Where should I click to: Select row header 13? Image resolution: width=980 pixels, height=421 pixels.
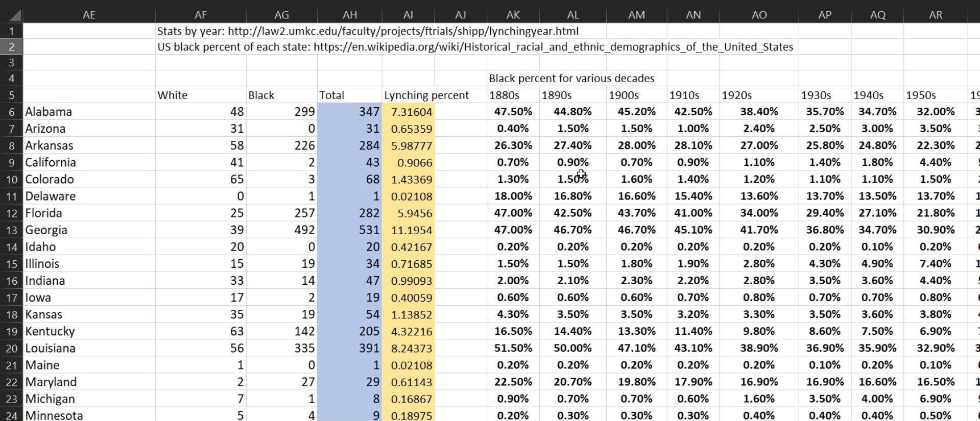[x=11, y=230]
